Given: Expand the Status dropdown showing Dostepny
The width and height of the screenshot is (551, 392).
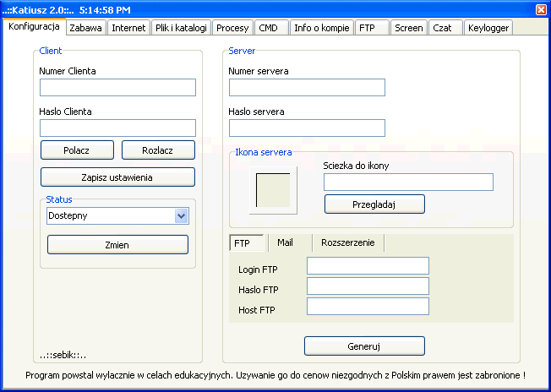Looking at the screenshot, I should point(181,215).
